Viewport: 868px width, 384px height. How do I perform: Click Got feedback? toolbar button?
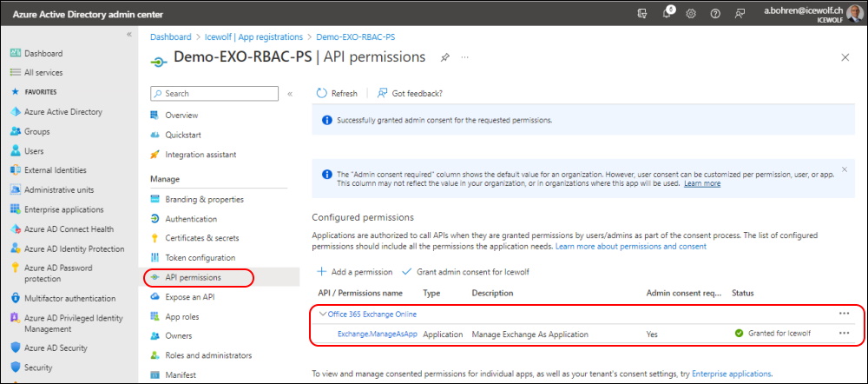(x=410, y=94)
